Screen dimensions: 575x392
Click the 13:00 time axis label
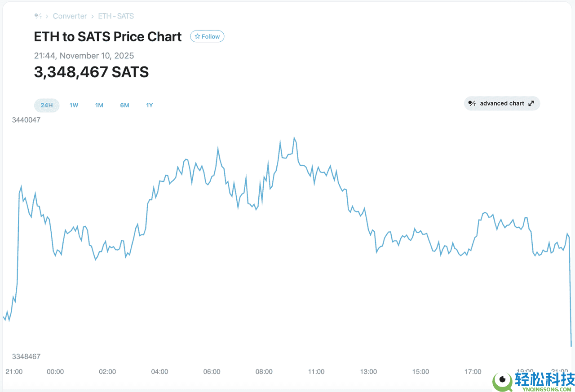[368, 371]
